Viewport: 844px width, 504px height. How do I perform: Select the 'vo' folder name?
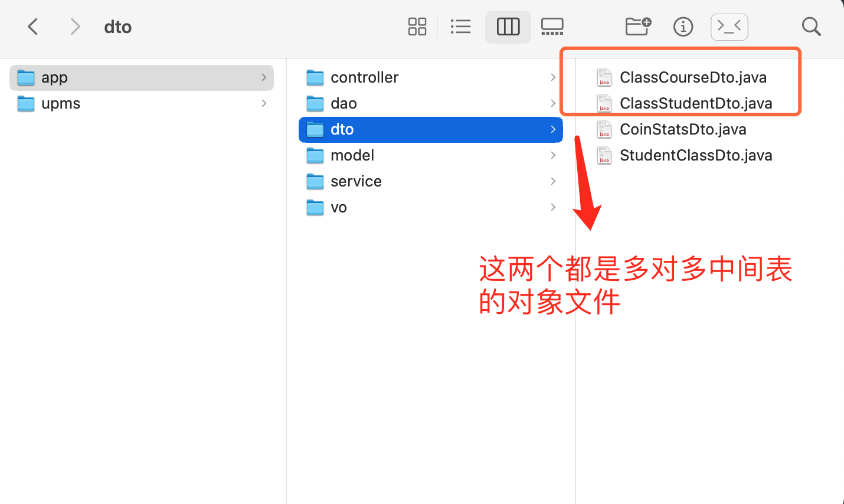[339, 207]
